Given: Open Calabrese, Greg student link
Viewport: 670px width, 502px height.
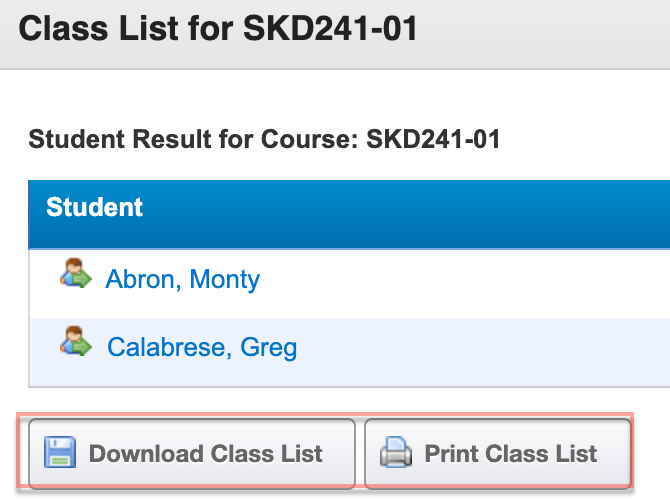Looking at the screenshot, I should click(x=202, y=347).
